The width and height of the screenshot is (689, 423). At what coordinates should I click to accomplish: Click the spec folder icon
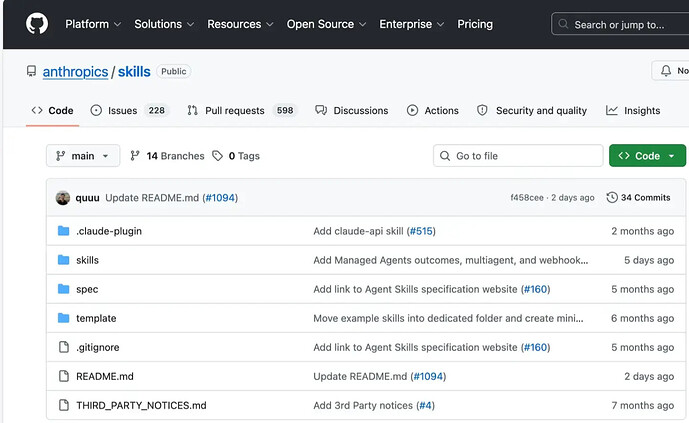point(64,289)
